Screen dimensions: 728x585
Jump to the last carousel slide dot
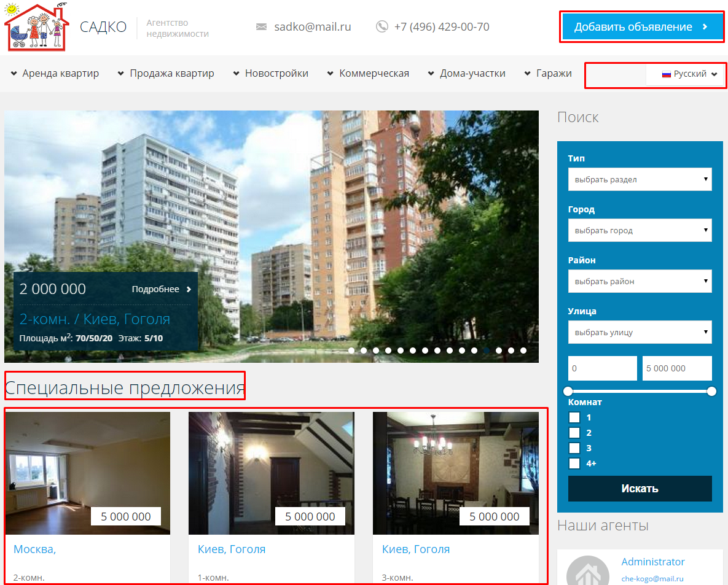pyautogui.click(x=523, y=351)
